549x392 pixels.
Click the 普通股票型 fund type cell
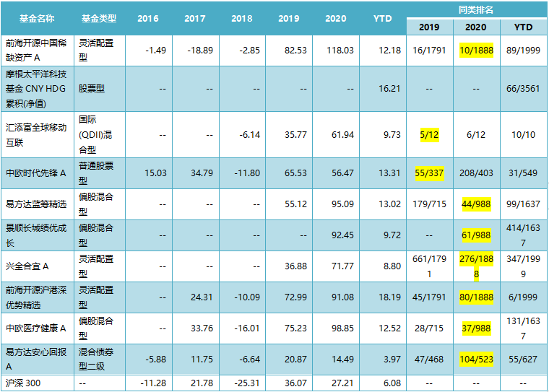click(96, 173)
